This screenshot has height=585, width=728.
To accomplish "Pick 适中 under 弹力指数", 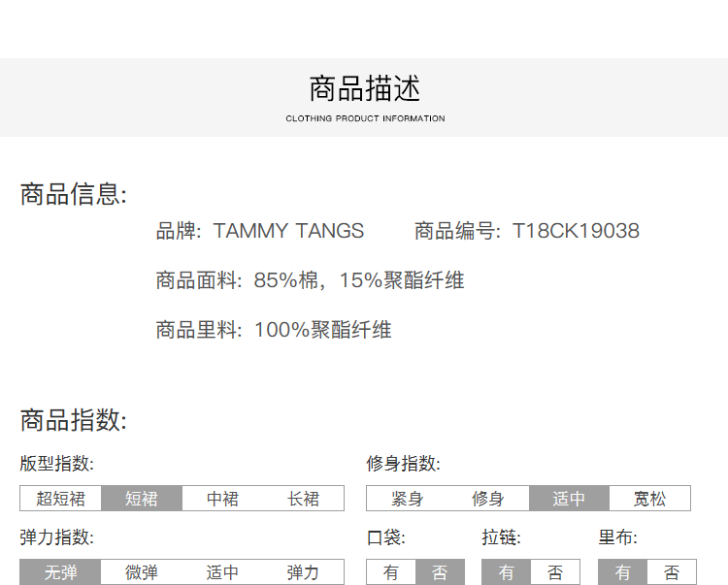I will (x=222, y=572).
